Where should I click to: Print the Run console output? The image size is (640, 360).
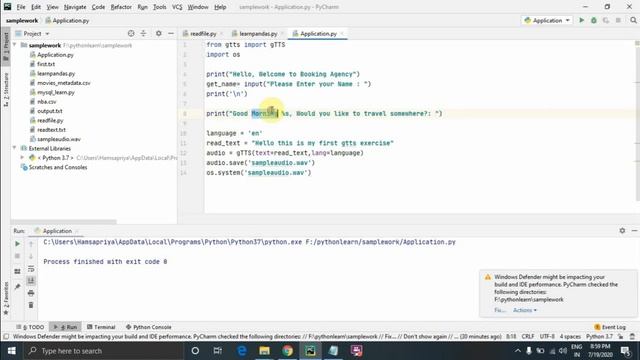pyautogui.click(x=31, y=293)
